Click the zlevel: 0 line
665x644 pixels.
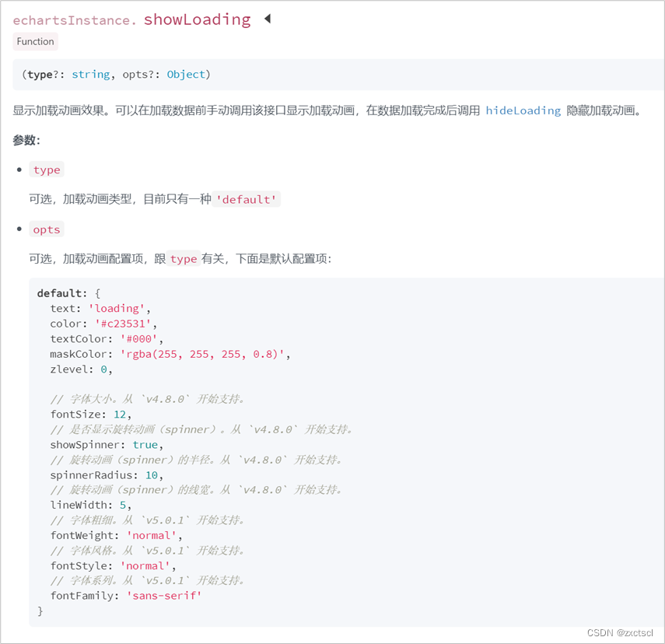(81, 369)
